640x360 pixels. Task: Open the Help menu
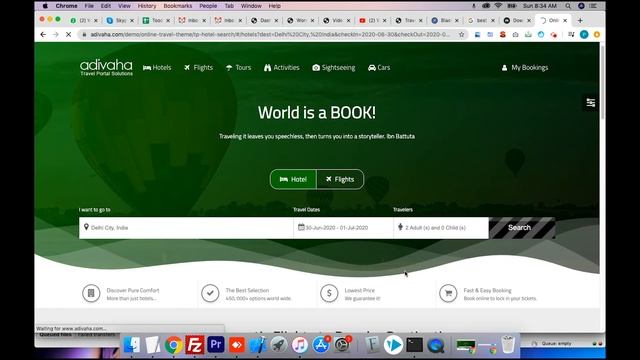coord(274,6)
